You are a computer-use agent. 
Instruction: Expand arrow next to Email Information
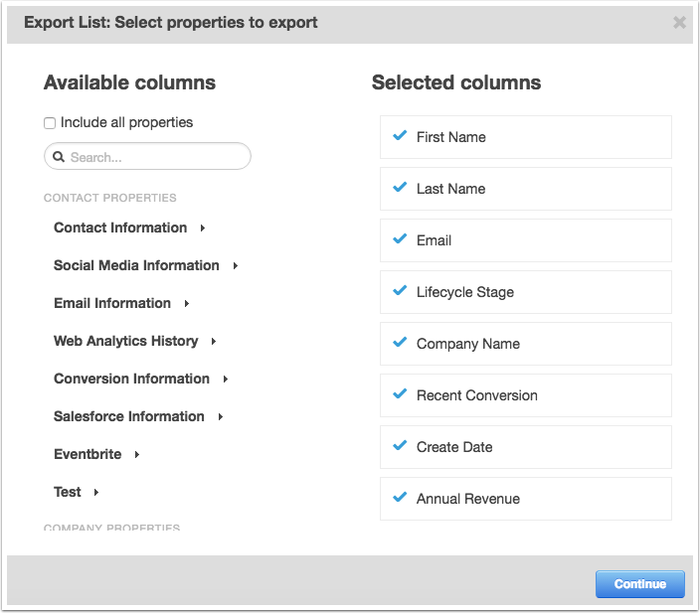[187, 303]
